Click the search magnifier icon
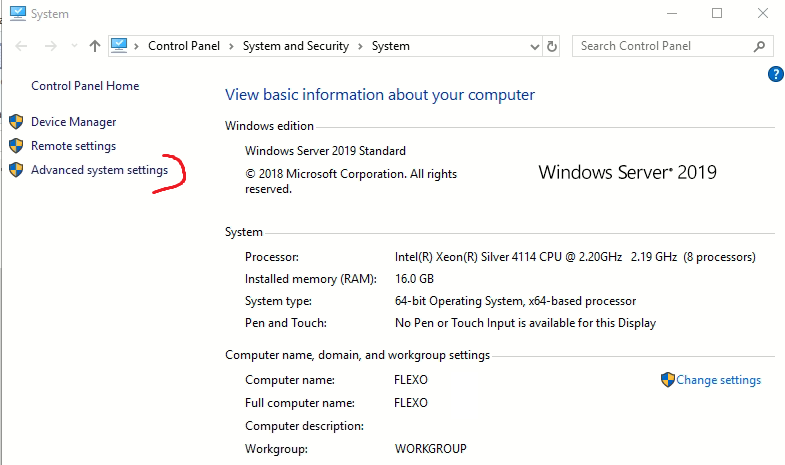Viewport: 785px width, 465px height. pos(759,47)
